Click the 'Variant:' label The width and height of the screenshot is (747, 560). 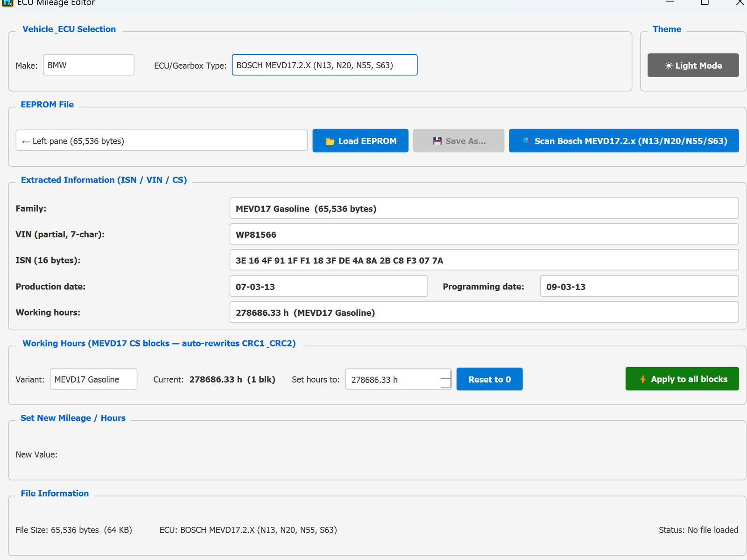(x=30, y=379)
